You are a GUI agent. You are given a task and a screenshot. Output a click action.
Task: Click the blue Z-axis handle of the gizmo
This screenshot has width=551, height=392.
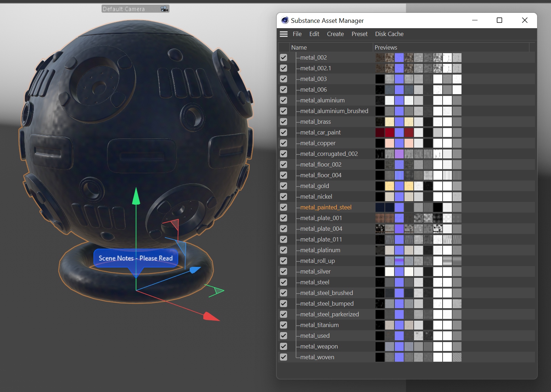click(x=194, y=270)
